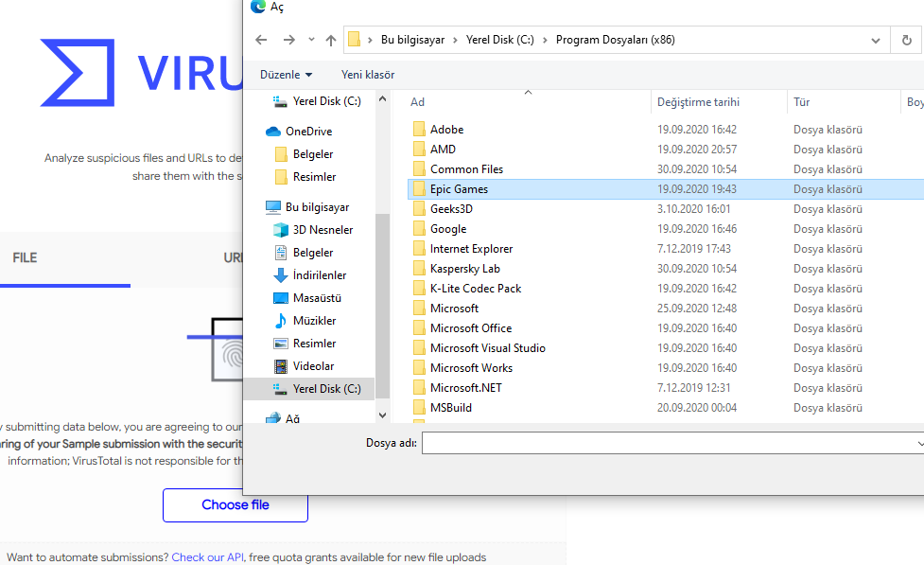Screen dimensions: 924x565
Task: Open 3D Nesneler in the navigation pane
Action: click(x=313, y=230)
